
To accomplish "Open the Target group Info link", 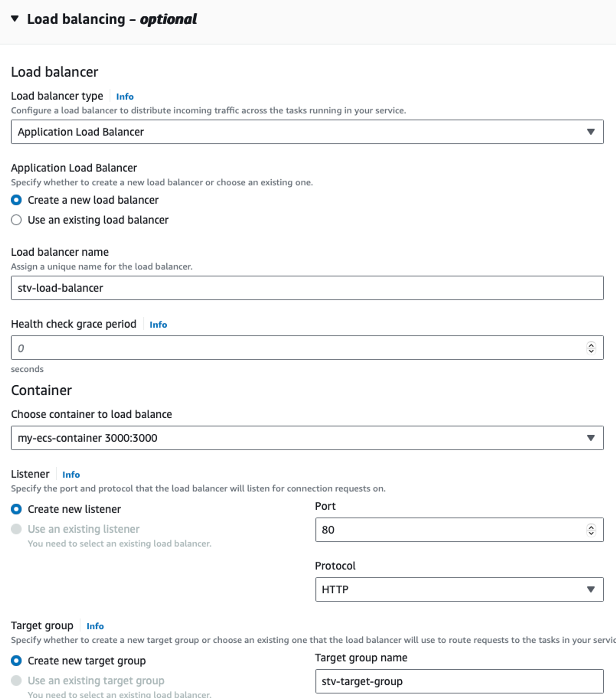I will pos(95,626).
